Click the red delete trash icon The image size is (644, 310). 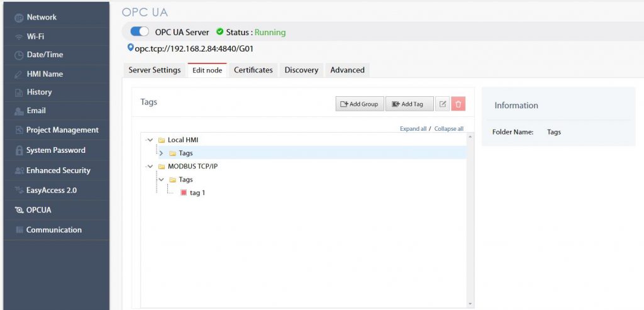458,104
